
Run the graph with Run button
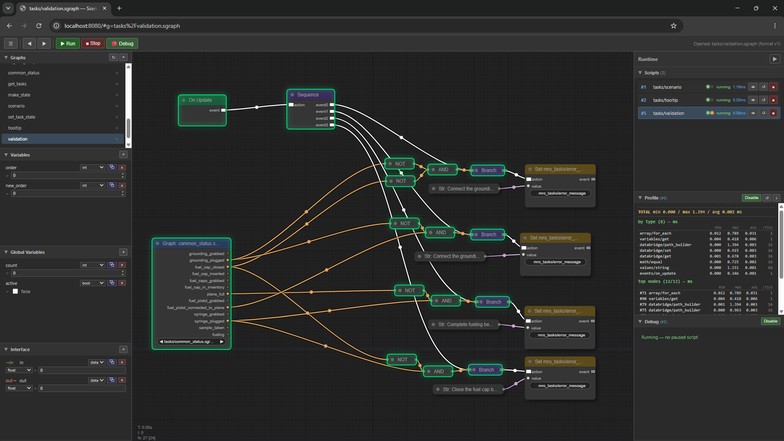click(x=68, y=44)
